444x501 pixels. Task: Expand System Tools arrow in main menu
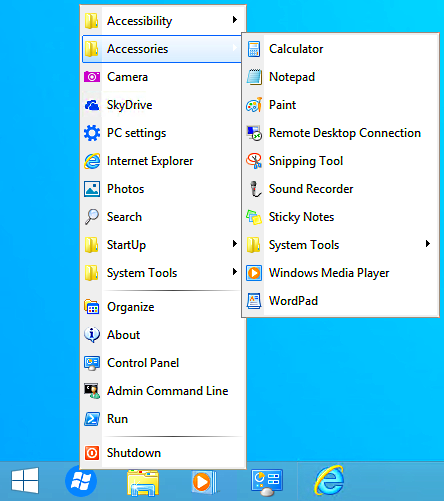coord(235,272)
